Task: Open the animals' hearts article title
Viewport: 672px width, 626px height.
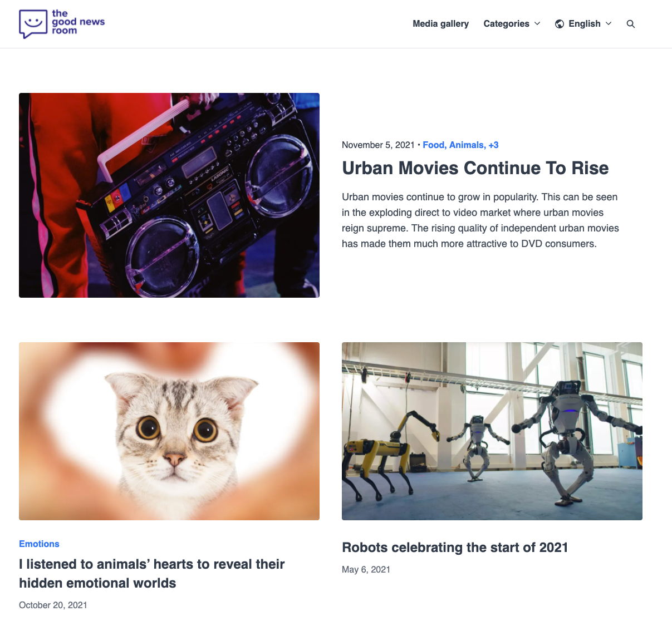Action: 151,574
